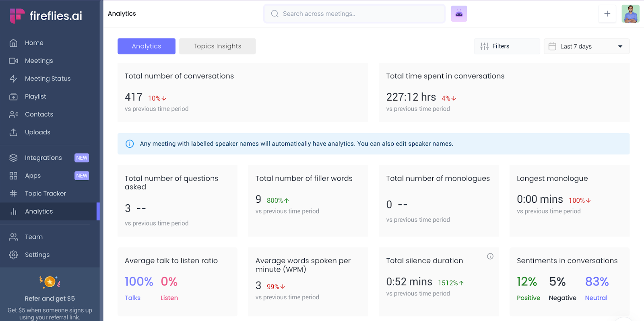This screenshot has height=321, width=644.
Task: Expand the Last 7 days date dropdown
Action: click(x=586, y=46)
